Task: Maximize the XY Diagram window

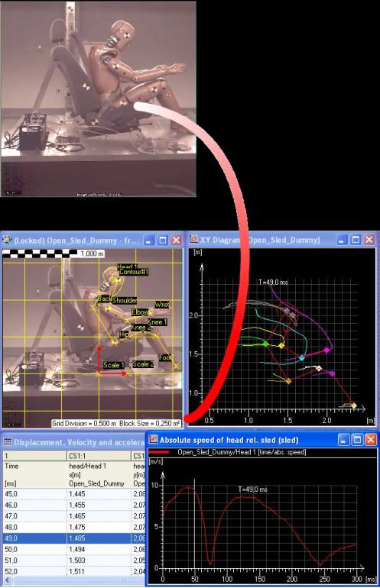Action: (x=356, y=240)
